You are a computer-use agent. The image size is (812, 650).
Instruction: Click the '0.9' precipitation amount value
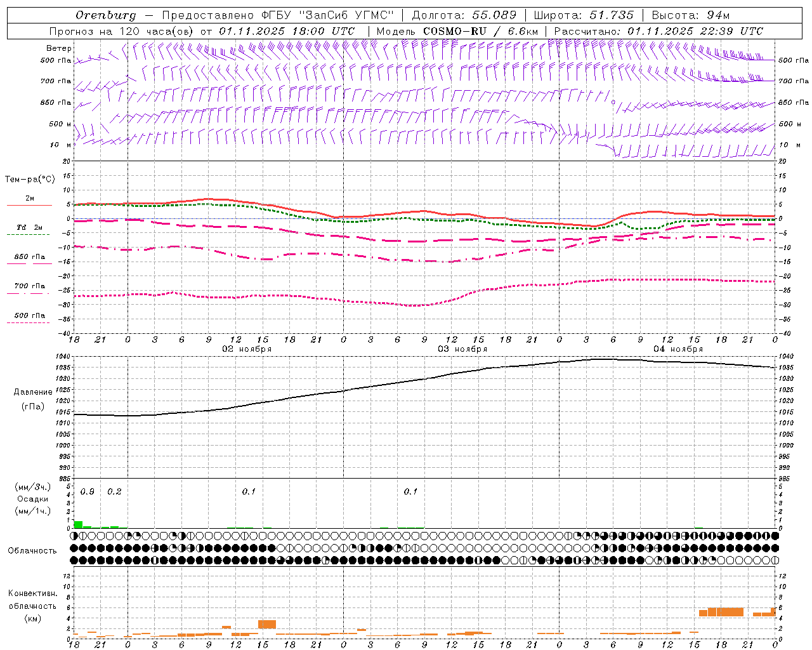[88, 492]
